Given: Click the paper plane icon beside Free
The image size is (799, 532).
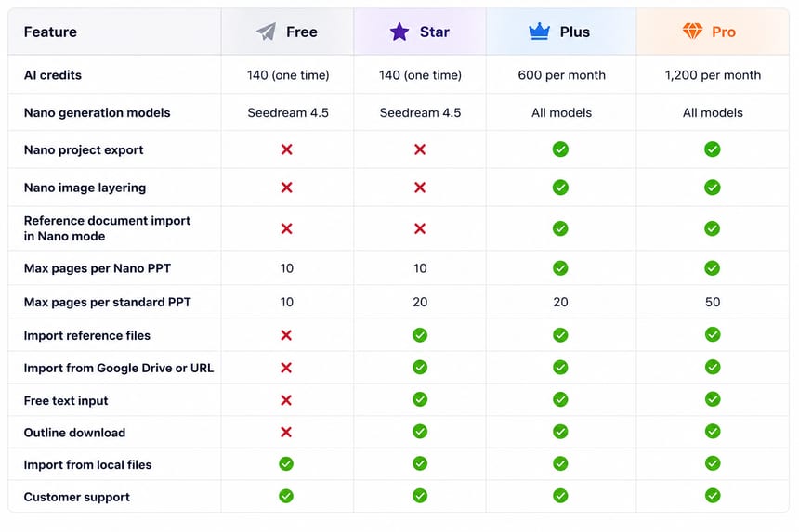Looking at the screenshot, I should (x=266, y=32).
